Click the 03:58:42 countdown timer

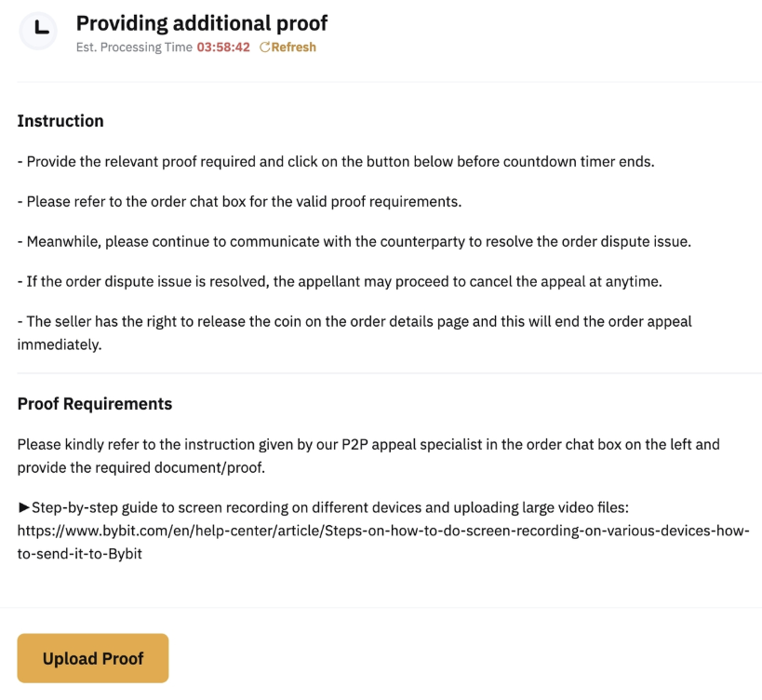point(223,47)
